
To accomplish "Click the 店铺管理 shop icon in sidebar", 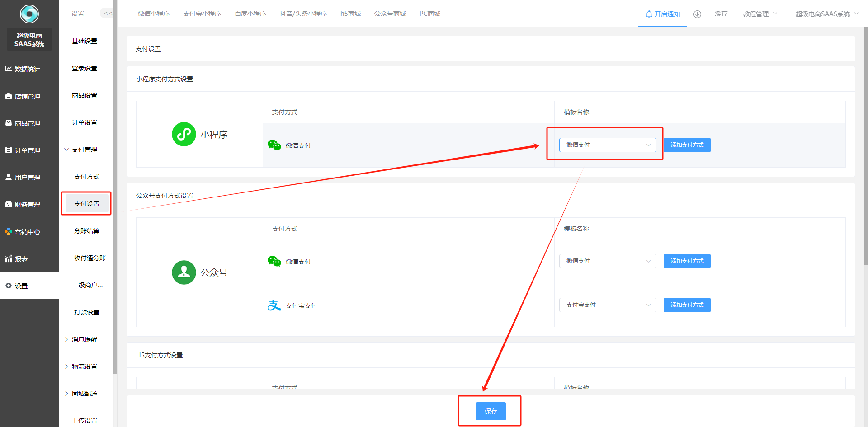I will point(9,96).
